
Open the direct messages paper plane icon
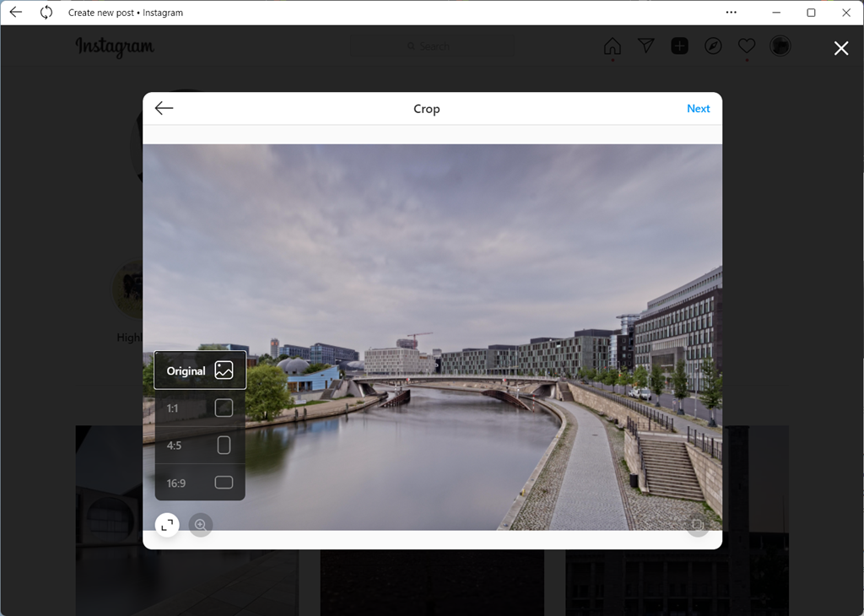coord(646,46)
